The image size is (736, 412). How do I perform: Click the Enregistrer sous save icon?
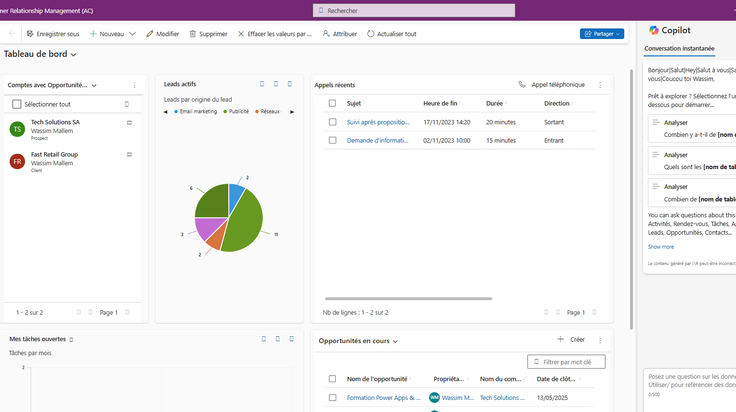click(x=30, y=34)
